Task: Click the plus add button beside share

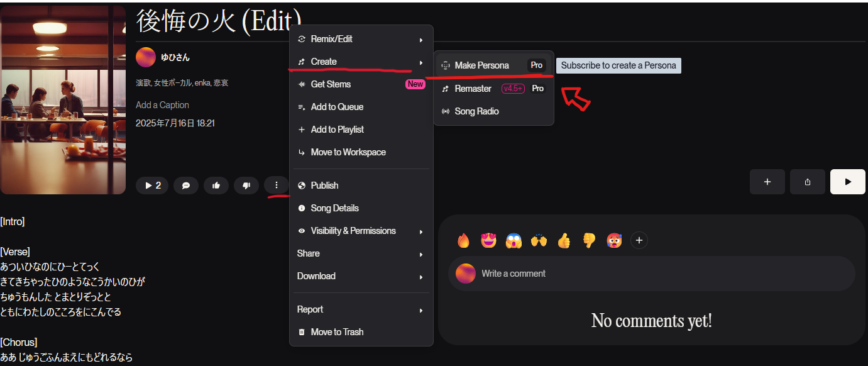Action: pos(767,182)
